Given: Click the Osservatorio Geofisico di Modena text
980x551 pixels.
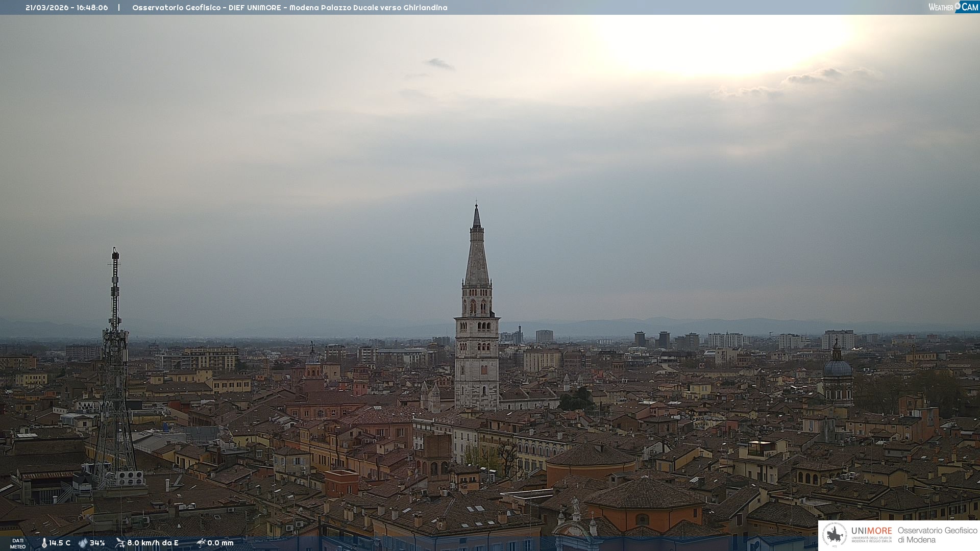Looking at the screenshot, I should coord(937,535).
